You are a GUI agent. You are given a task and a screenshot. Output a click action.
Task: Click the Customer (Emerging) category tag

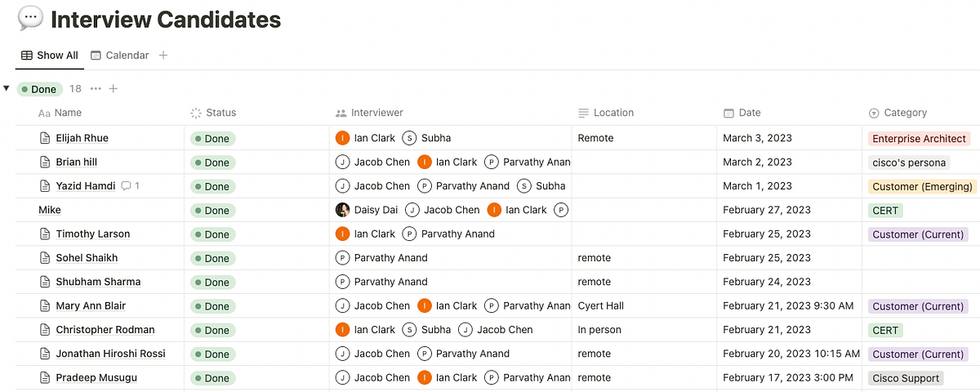pyautogui.click(x=923, y=186)
